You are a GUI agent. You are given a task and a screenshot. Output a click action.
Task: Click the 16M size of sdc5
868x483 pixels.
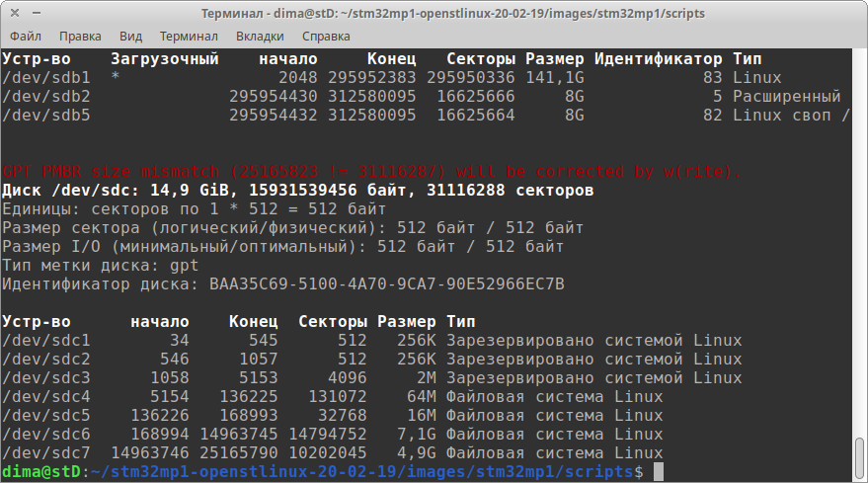(x=422, y=416)
